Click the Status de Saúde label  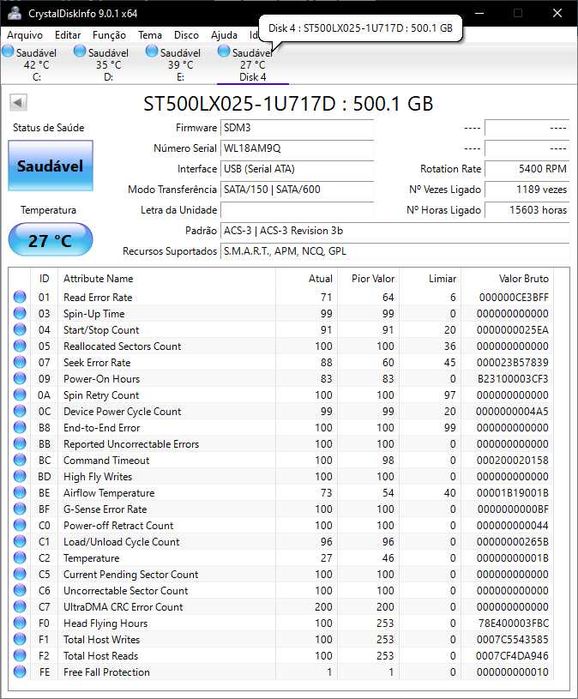pos(48,127)
